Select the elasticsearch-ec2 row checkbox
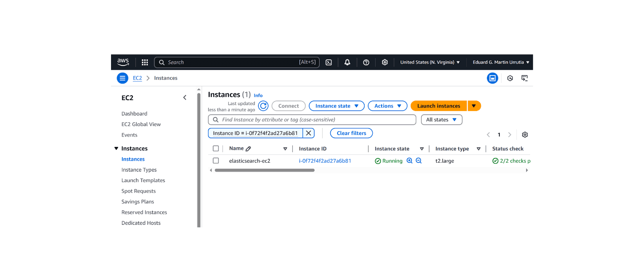Viewport: 644px width, 264px height. 216,161
